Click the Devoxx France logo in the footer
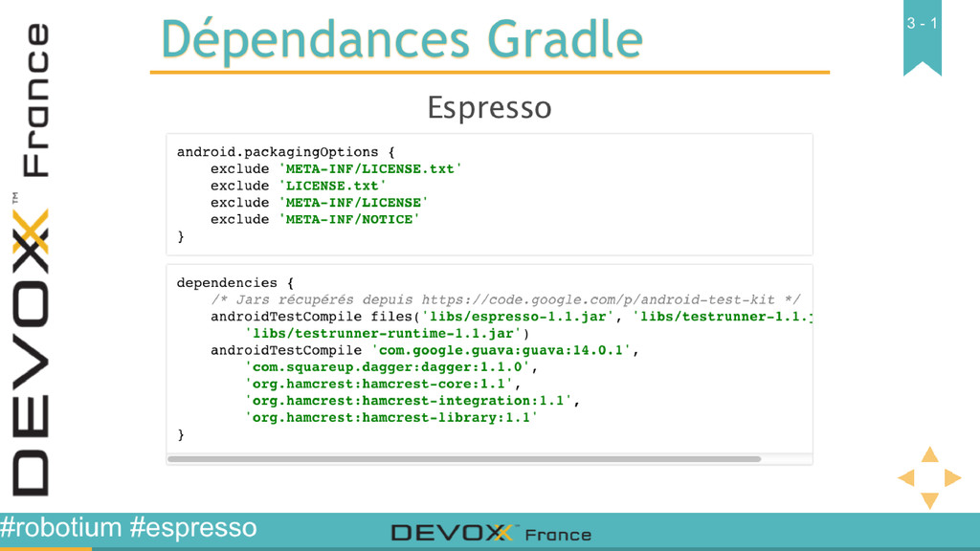 click(x=491, y=534)
